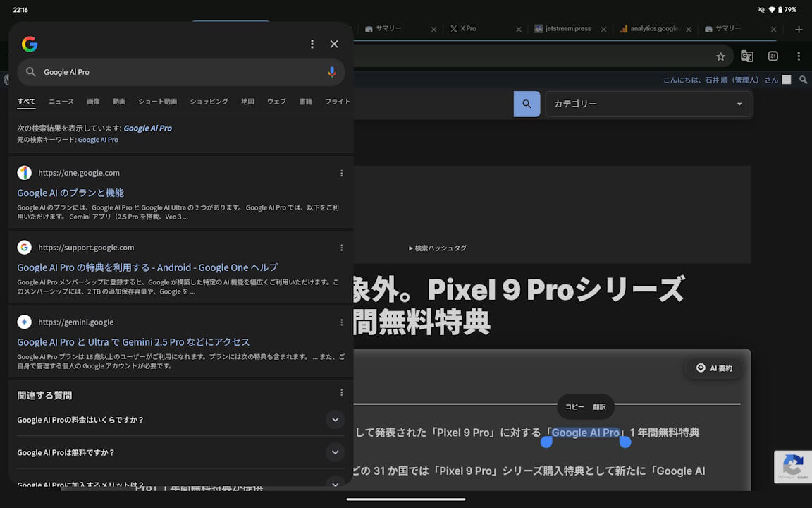812x508 pixels.
Task: Click the WordPress admin bar search icon
Action: [x=804, y=80]
